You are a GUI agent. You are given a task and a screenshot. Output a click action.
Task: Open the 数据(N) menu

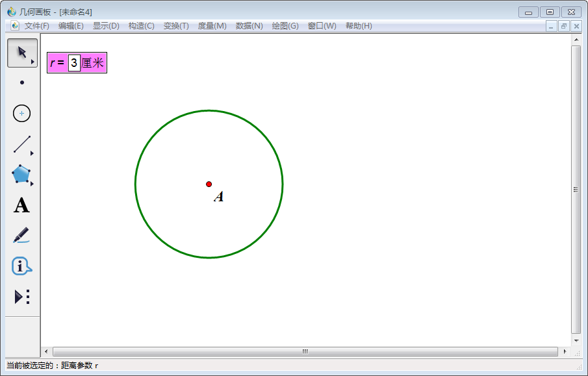(249, 26)
